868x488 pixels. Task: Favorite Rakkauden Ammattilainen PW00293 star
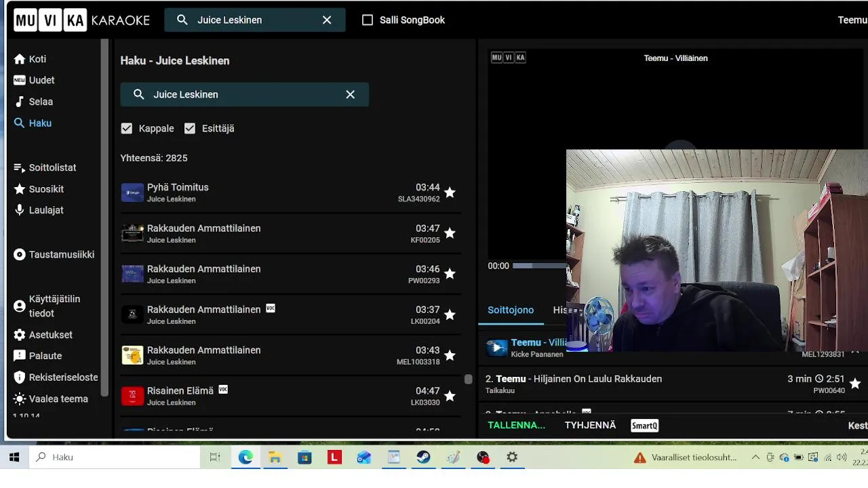click(450, 274)
